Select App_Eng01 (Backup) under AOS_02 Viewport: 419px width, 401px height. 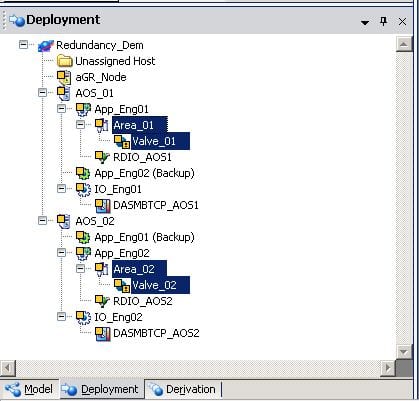[x=144, y=237]
